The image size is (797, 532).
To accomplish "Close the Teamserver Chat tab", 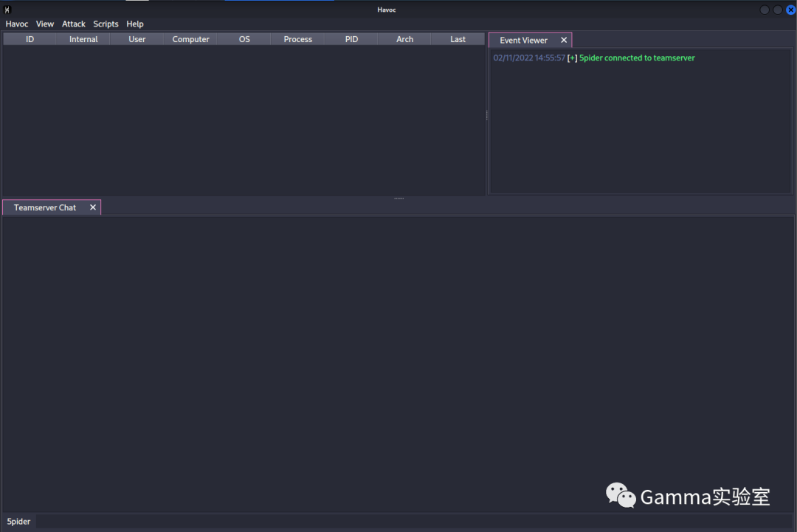I will coord(92,207).
